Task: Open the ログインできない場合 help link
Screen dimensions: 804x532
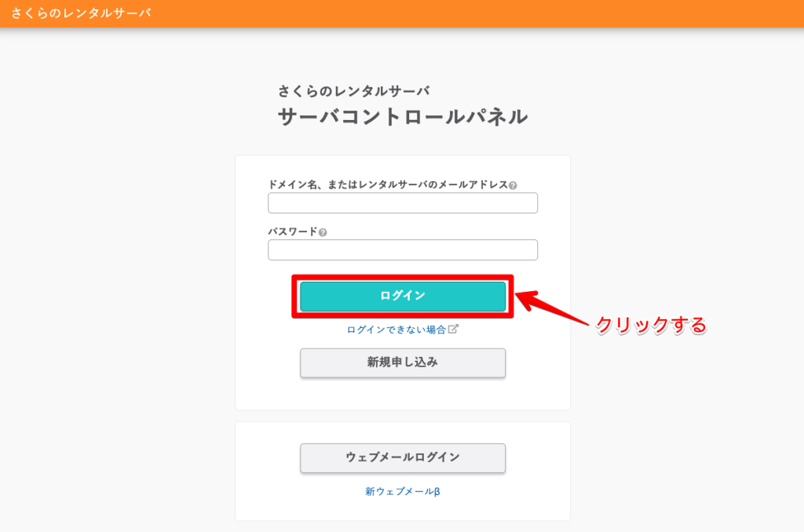Action: click(x=397, y=330)
